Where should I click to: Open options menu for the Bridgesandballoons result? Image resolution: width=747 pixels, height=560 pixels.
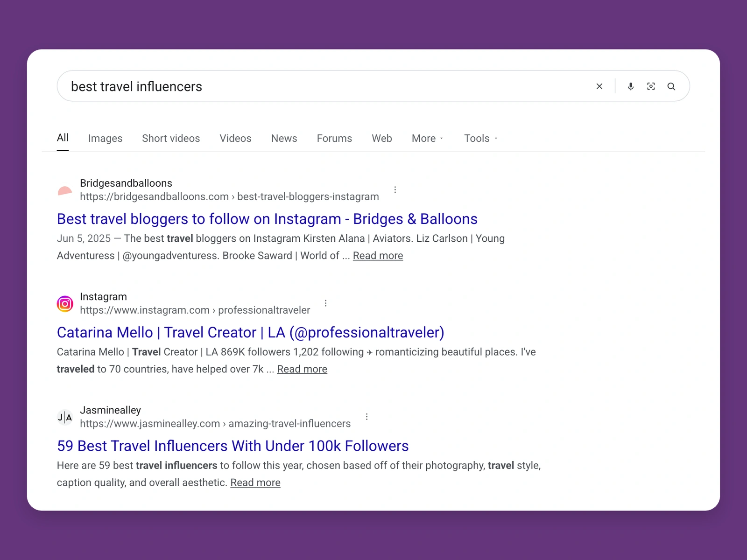point(395,189)
